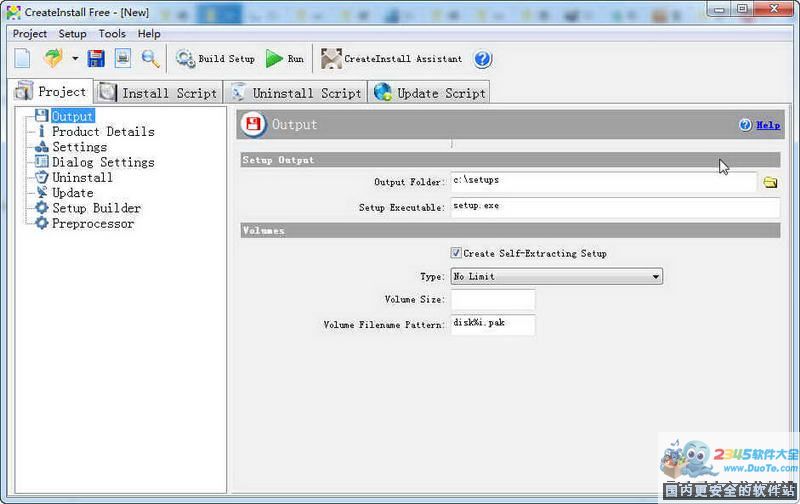
Task: Open the Type dropdown showing No Limit
Action: pos(557,276)
